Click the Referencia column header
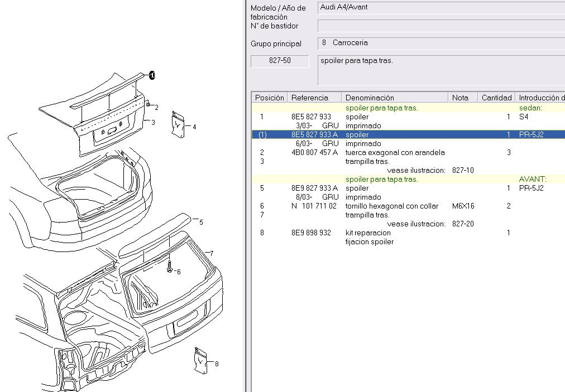The width and height of the screenshot is (565, 392). coord(314,98)
